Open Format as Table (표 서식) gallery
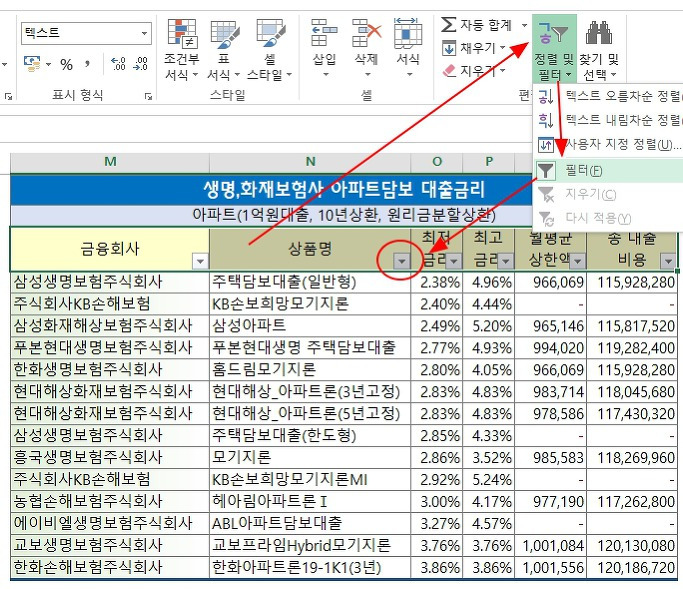Viewport: 683px width, 589px height. 223,50
